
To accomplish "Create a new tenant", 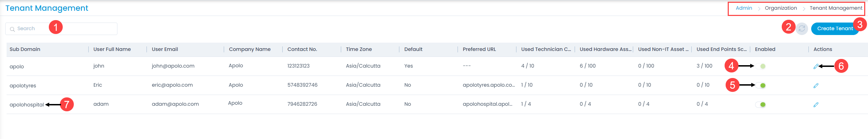I will coord(835,29).
